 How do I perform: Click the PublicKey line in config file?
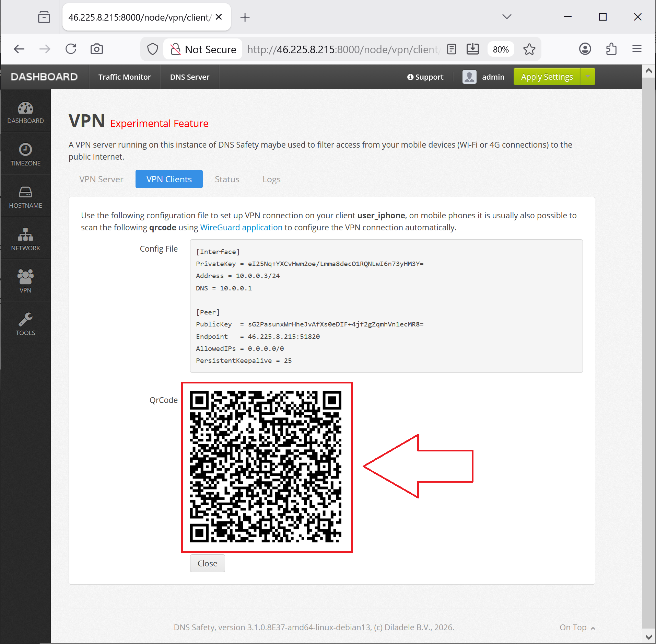[310, 324]
